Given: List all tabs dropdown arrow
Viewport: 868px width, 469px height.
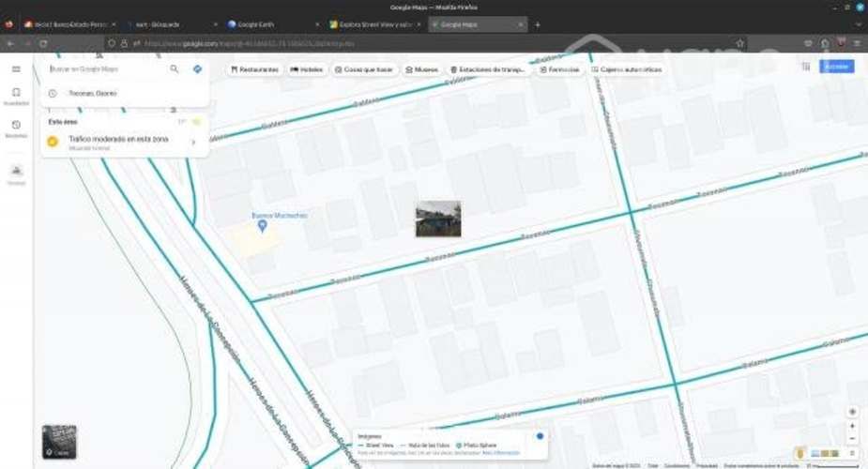Looking at the screenshot, I should pyautogui.click(x=860, y=25).
